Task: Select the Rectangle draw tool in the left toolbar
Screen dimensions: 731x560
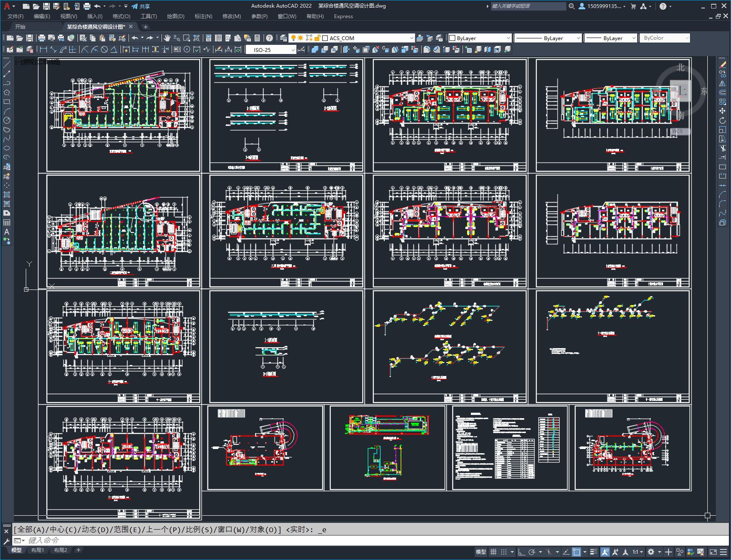Action: click(7, 102)
